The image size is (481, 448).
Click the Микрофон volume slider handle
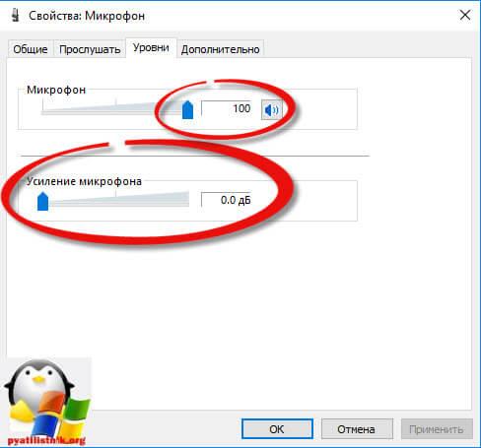point(187,110)
